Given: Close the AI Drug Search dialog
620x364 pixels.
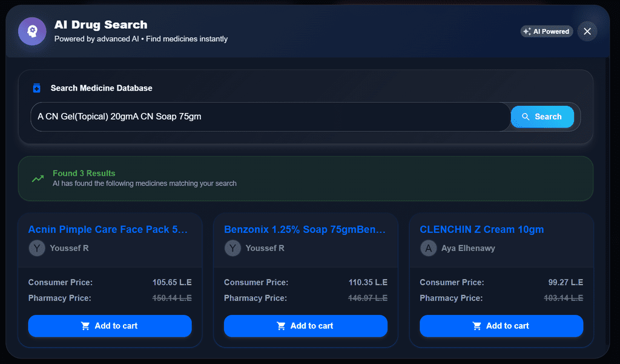Looking at the screenshot, I should pos(587,31).
